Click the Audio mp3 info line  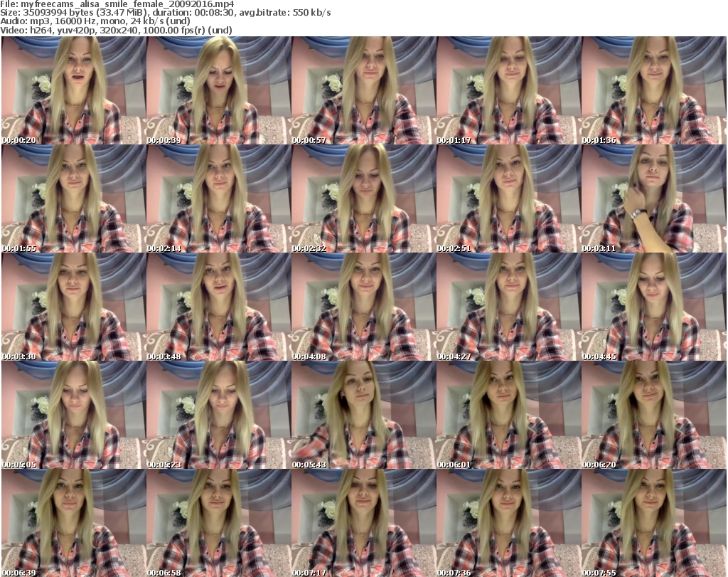tap(95, 21)
